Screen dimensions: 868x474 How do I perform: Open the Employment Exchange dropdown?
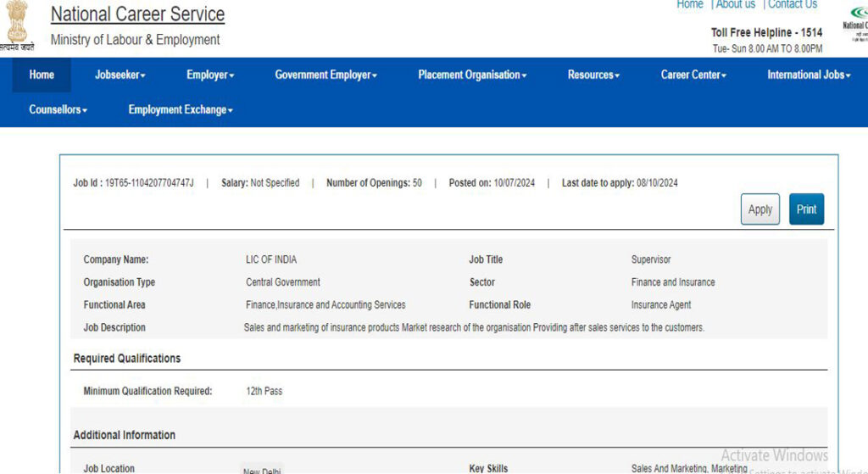tap(181, 109)
